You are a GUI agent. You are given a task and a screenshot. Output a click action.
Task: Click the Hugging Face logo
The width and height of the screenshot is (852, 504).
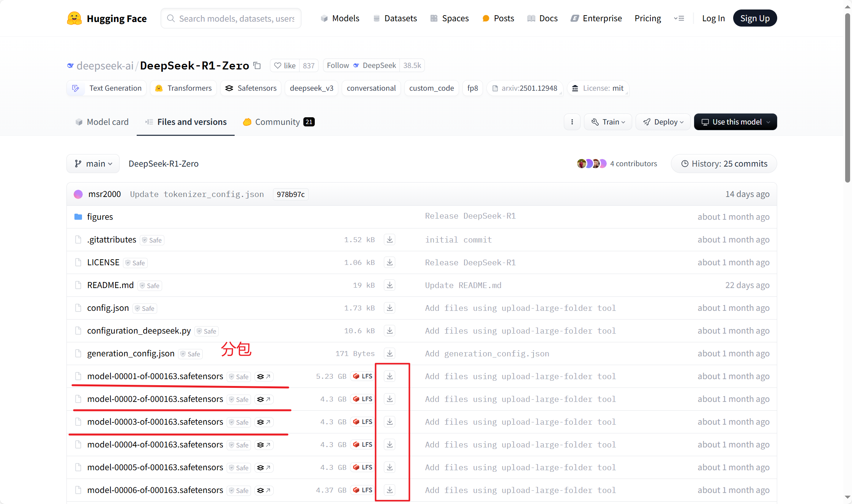coord(107,18)
